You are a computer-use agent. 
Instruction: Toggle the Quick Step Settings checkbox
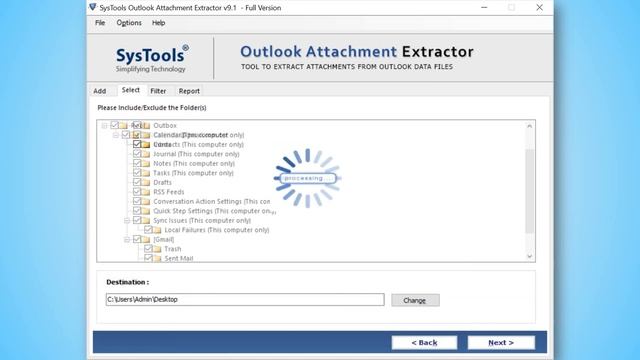click(137, 210)
